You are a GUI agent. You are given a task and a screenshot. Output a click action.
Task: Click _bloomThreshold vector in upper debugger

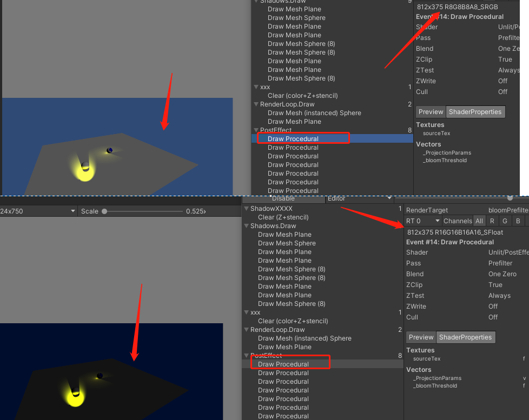click(445, 161)
